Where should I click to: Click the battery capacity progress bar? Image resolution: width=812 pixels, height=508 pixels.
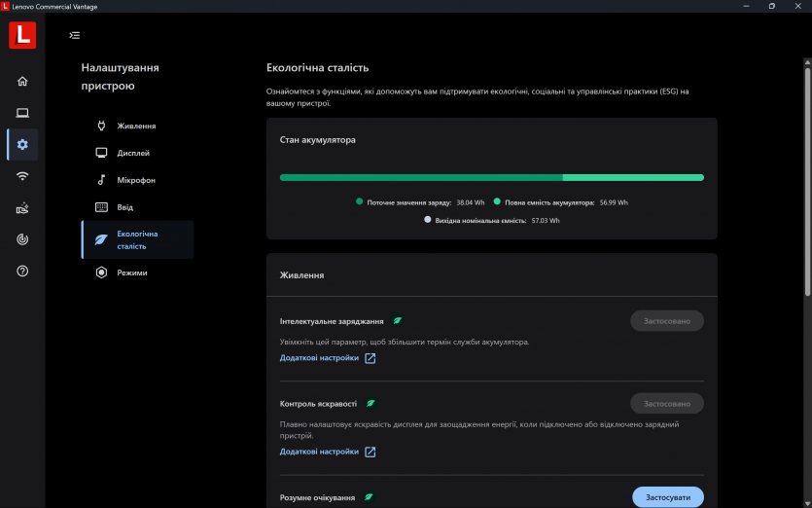pos(491,178)
